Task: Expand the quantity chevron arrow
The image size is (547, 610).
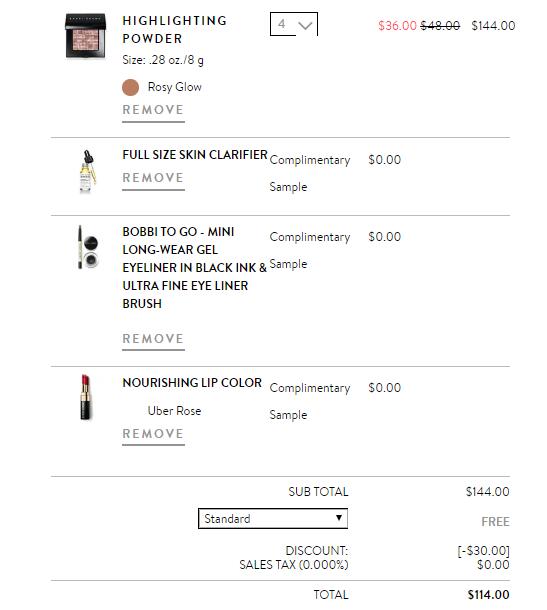Action: tap(305, 26)
